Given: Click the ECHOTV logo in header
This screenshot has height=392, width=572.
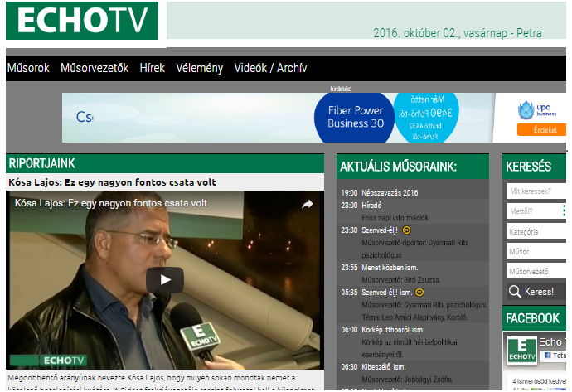Looking at the screenshot, I should click(x=82, y=21).
